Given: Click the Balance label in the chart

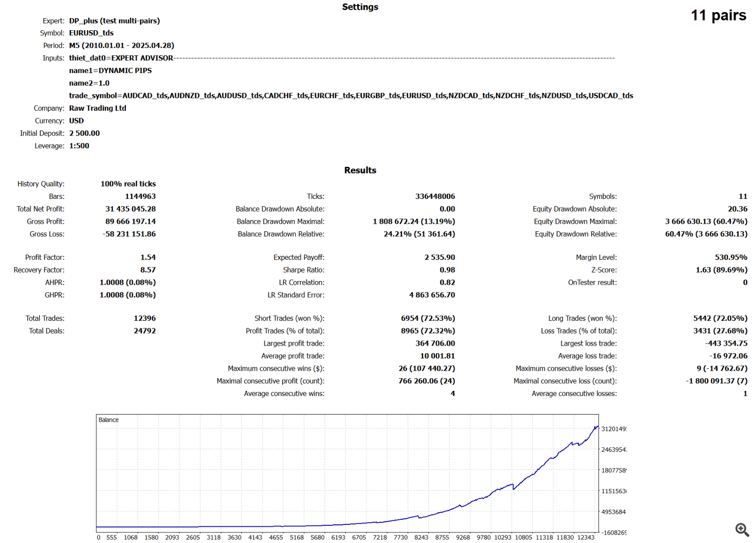Looking at the screenshot, I should click(108, 420).
